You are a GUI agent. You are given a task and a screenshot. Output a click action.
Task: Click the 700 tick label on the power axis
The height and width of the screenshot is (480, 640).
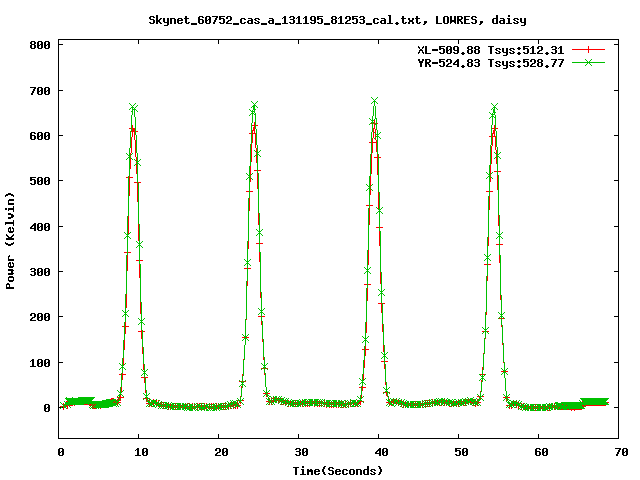pyautogui.click(x=40, y=91)
